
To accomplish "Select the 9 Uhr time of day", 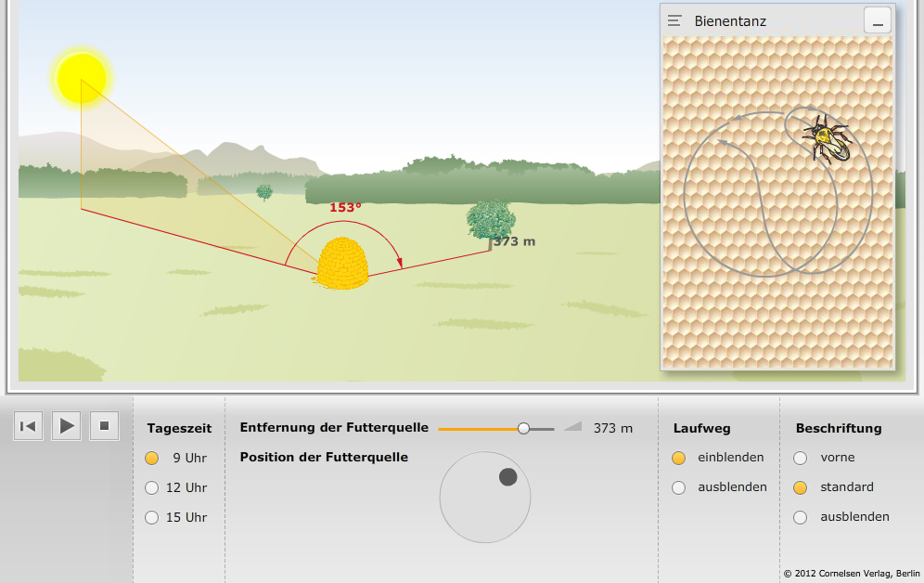I will [x=152, y=458].
